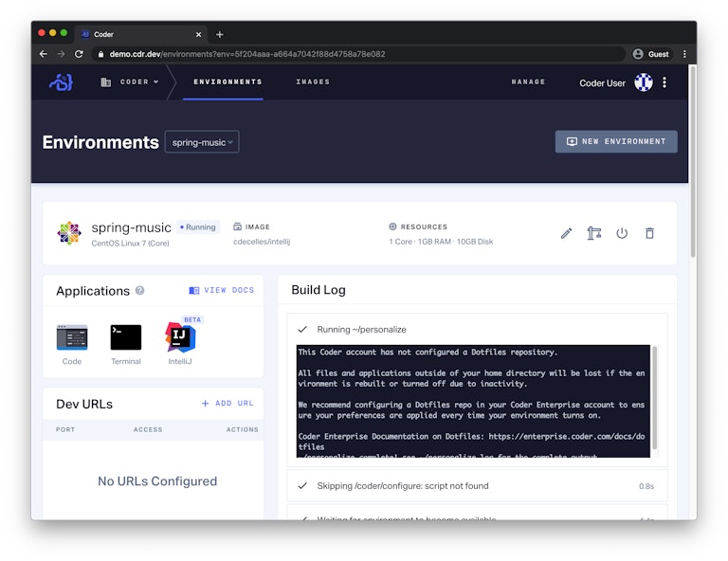This screenshot has height=561, width=728.
Task: Open the Guest profile button in Chrome
Action: (x=651, y=54)
